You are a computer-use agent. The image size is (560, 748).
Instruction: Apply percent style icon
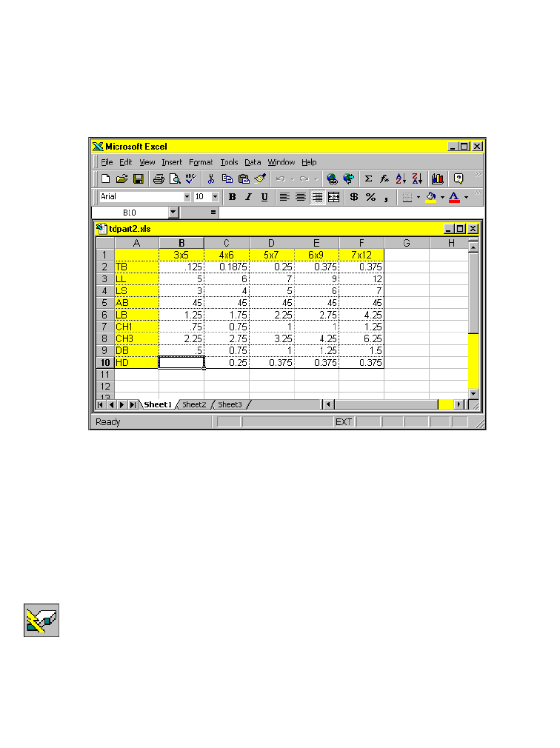[x=370, y=197]
